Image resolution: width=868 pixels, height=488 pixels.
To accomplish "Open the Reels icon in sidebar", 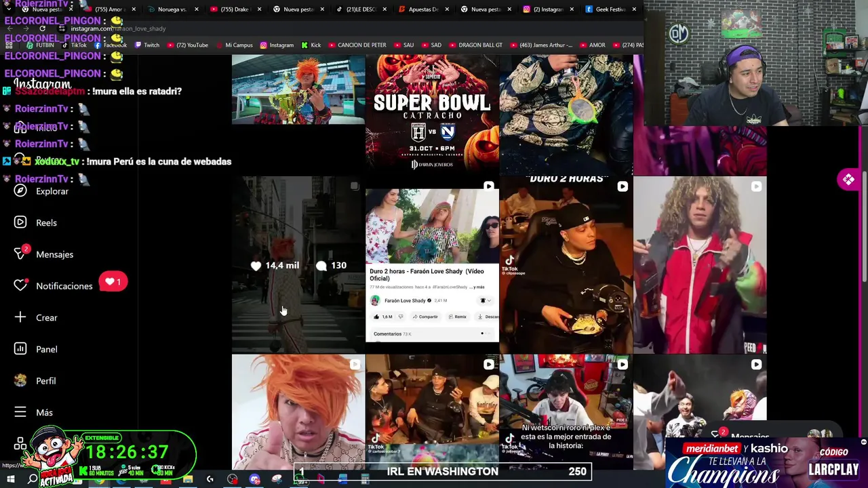I will [x=20, y=222].
